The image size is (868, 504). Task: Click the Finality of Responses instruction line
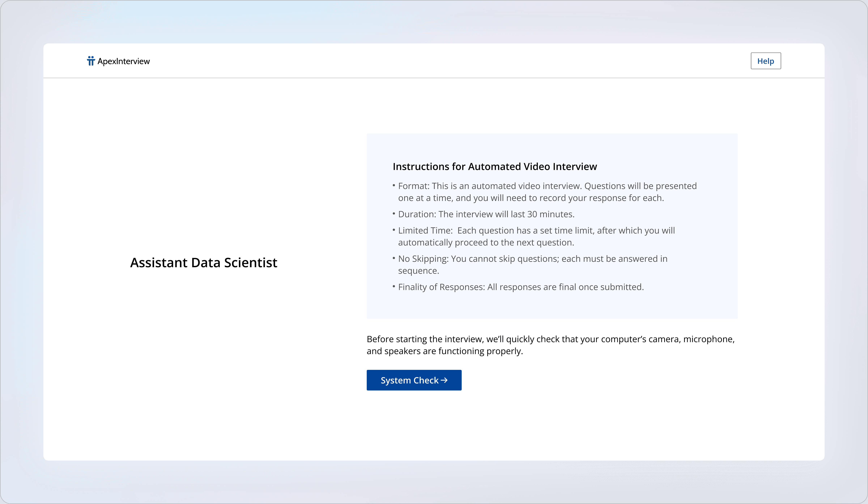point(521,287)
